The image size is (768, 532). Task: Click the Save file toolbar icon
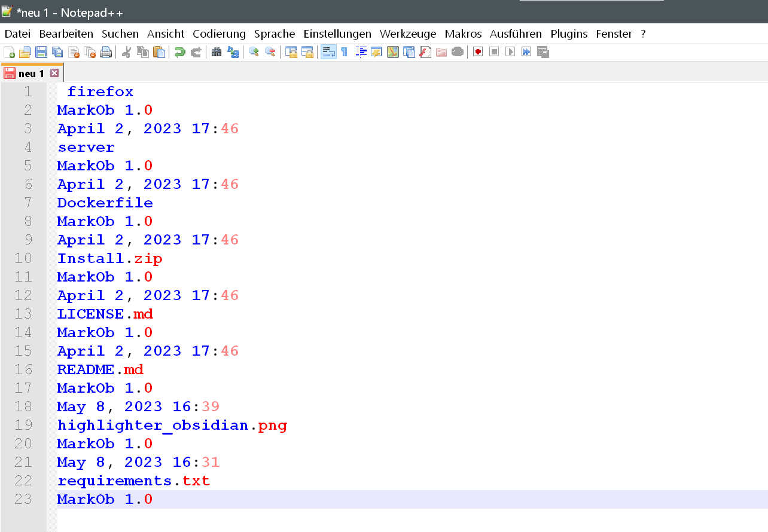coord(41,52)
